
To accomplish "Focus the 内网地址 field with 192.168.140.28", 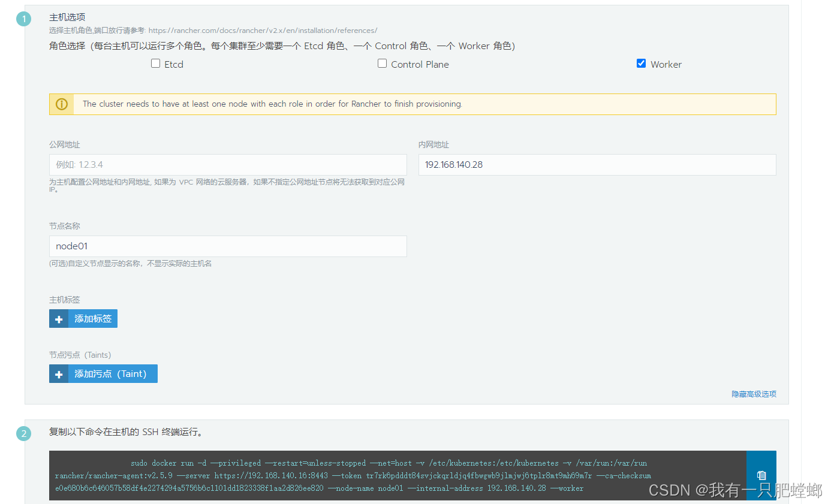I will (597, 165).
